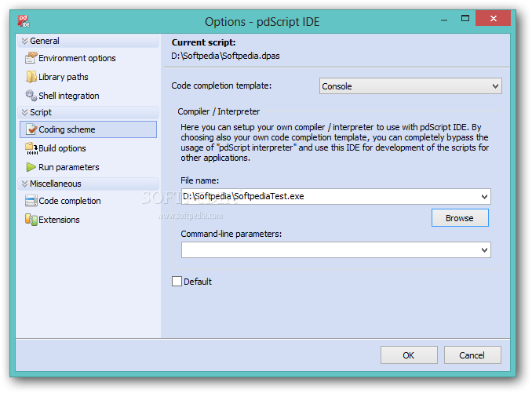The image size is (532, 393).
Task: Click the Build options folder icon
Action: (31, 148)
